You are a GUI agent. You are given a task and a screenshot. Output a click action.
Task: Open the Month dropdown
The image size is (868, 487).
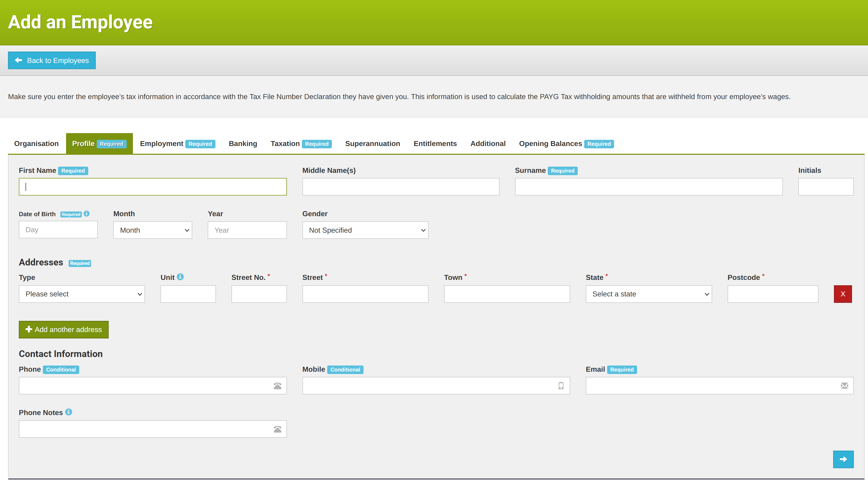[x=152, y=230]
